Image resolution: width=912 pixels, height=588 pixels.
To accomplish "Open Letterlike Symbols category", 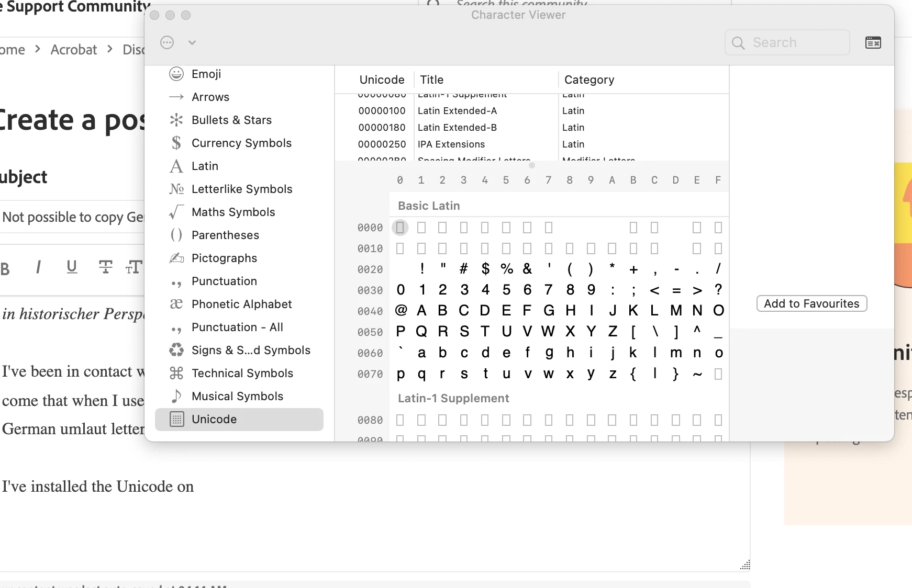I will [x=239, y=189].
